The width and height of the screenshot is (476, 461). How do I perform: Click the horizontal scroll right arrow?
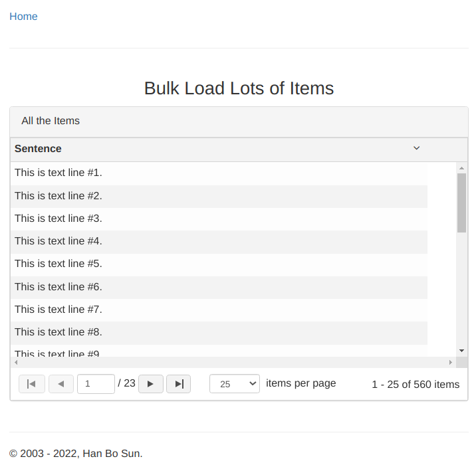pyautogui.click(x=451, y=362)
